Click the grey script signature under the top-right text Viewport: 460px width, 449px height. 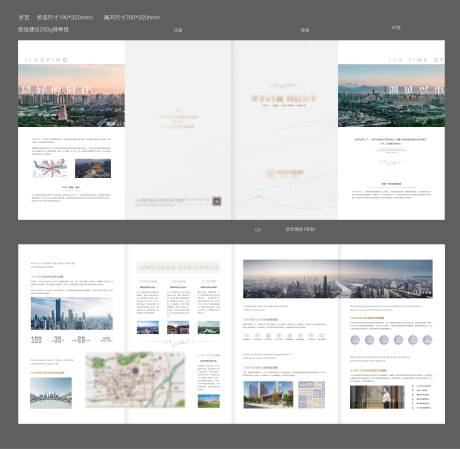click(x=391, y=162)
